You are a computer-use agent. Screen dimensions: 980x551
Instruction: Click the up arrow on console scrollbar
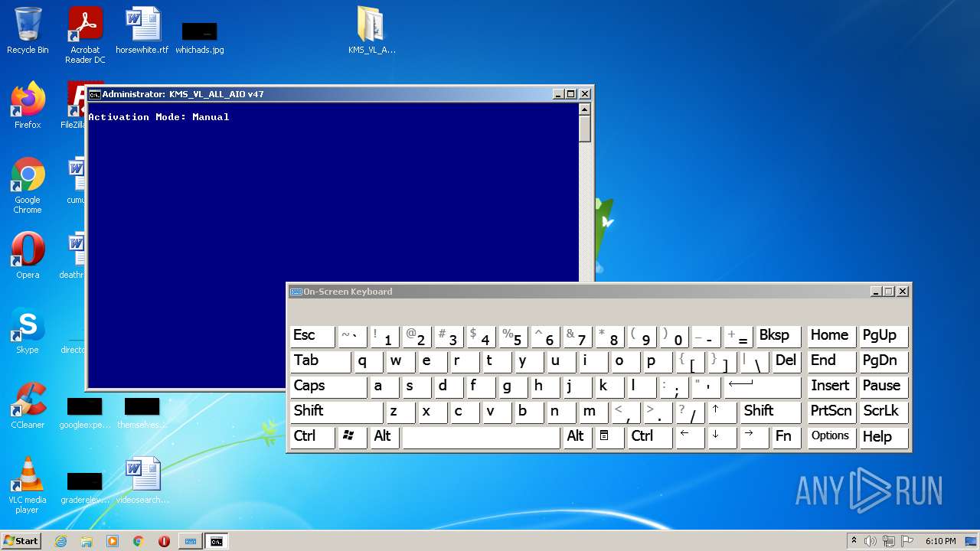585,109
